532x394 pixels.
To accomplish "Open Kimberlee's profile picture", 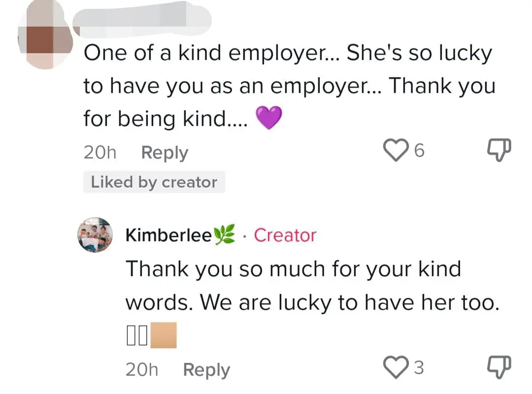I will pyautogui.click(x=95, y=235).
